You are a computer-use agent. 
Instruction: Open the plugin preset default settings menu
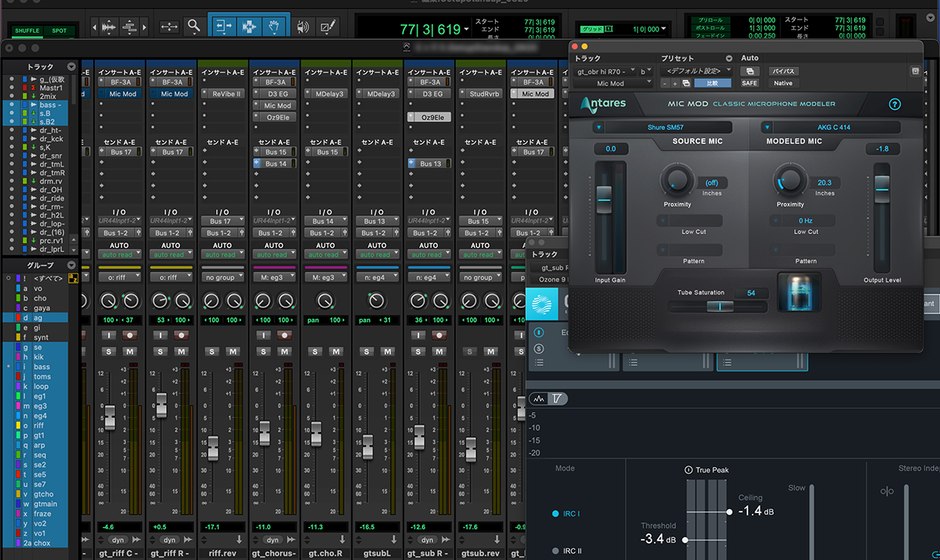tap(694, 70)
